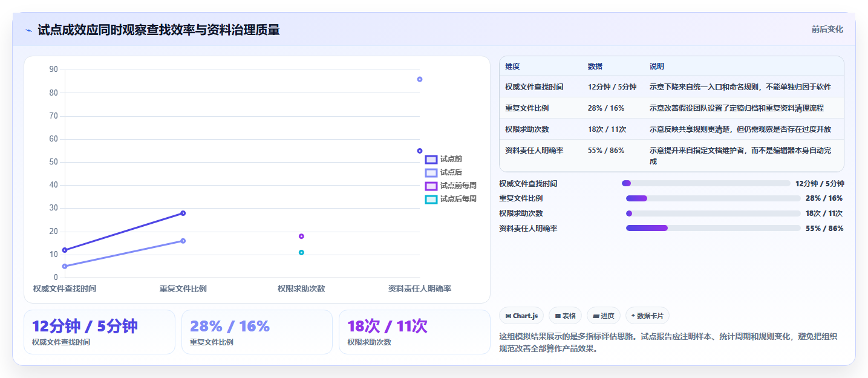The width and height of the screenshot is (868, 378).
Task: Toggle the 试点后每周 legend entry
Action: click(x=451, y=199)
